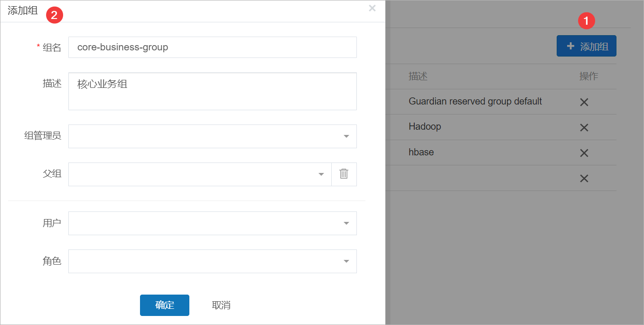Click the 确定 button
Image resolution: width=644 pixels, height=325 pixels.
[165, 305]
